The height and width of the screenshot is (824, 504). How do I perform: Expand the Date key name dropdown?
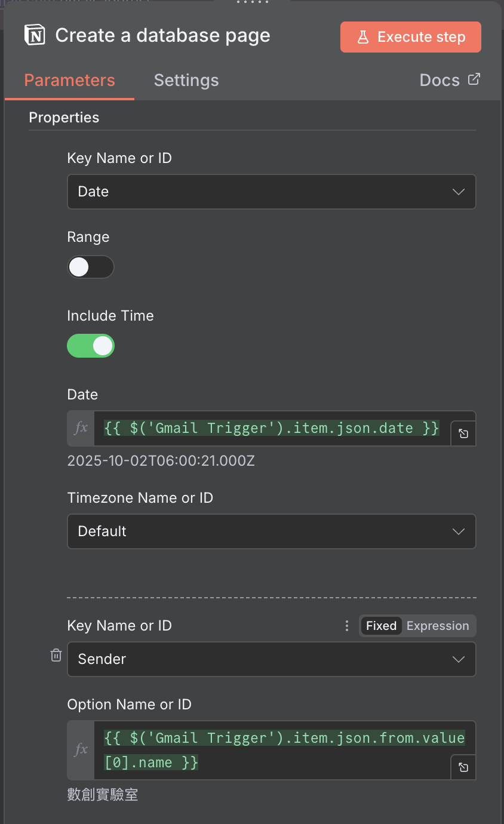point(271,192)
